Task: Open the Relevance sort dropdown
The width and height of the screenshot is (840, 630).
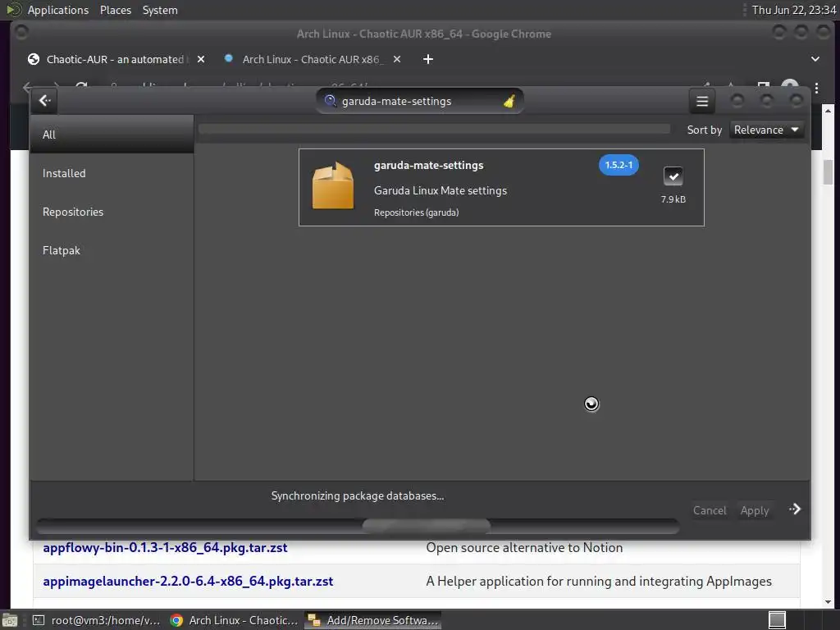Action: (x=767, y=130)
